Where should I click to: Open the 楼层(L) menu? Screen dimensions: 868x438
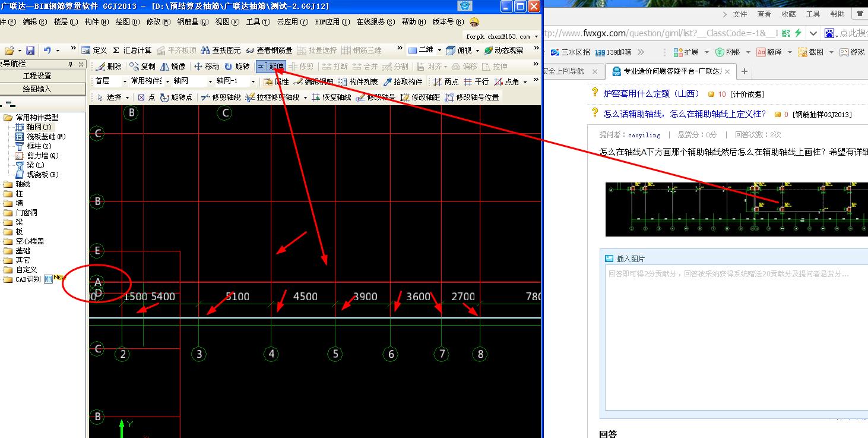point(65,22)
